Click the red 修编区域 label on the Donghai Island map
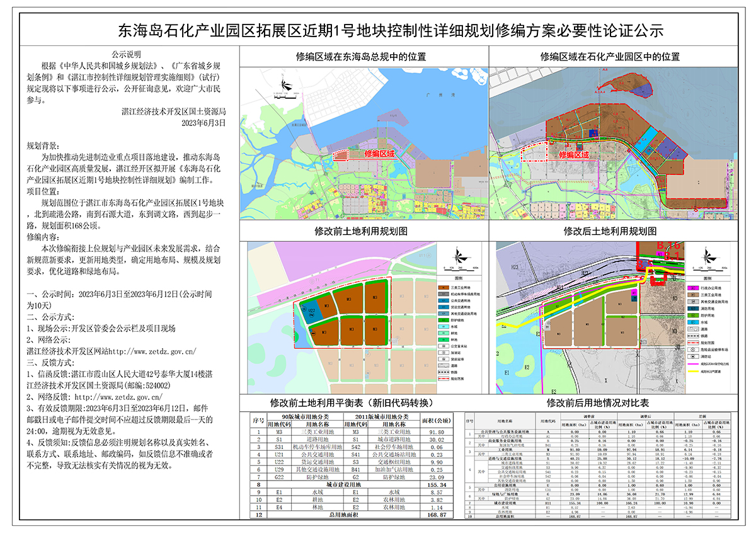 tap(379, 154)
